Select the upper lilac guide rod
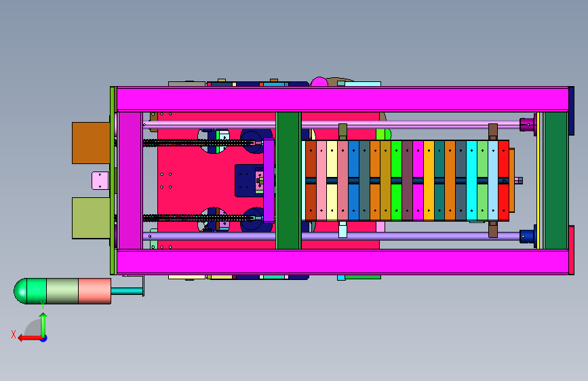Image resolution: width=588 pixels, height=381 pixels. tap(330, 124)
